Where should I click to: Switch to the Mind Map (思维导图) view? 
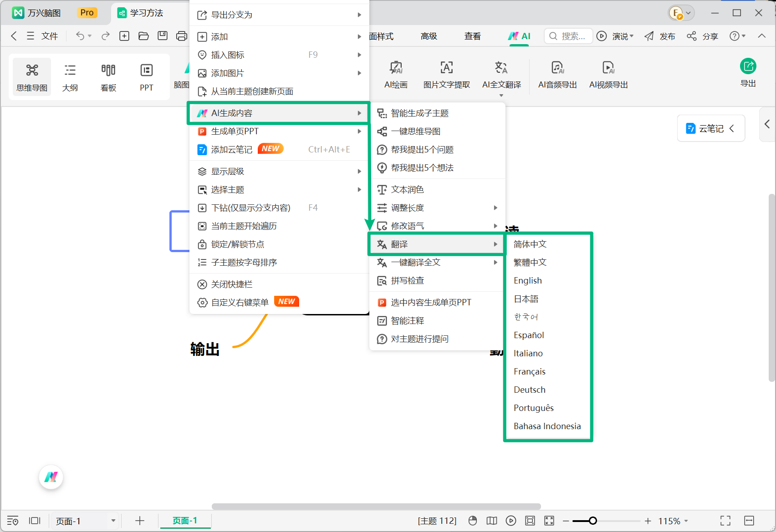point(32,77)
